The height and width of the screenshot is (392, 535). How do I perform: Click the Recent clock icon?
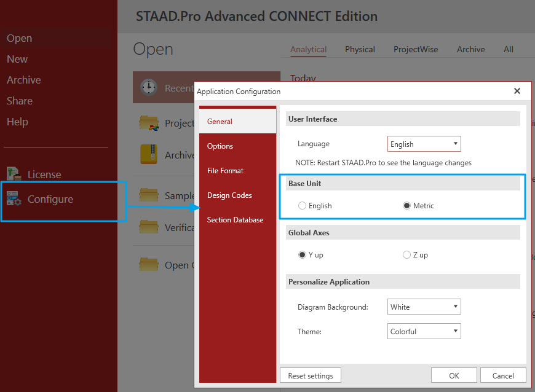coord(149,87)
